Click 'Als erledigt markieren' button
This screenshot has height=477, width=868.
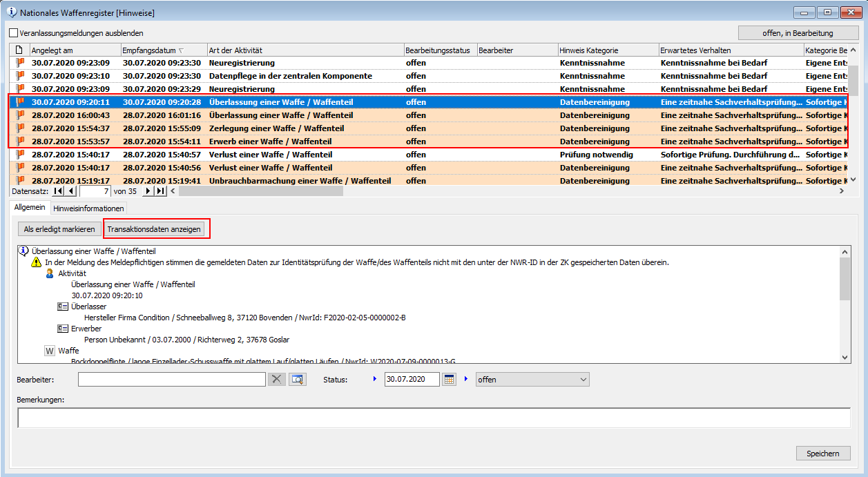(59, 229)
